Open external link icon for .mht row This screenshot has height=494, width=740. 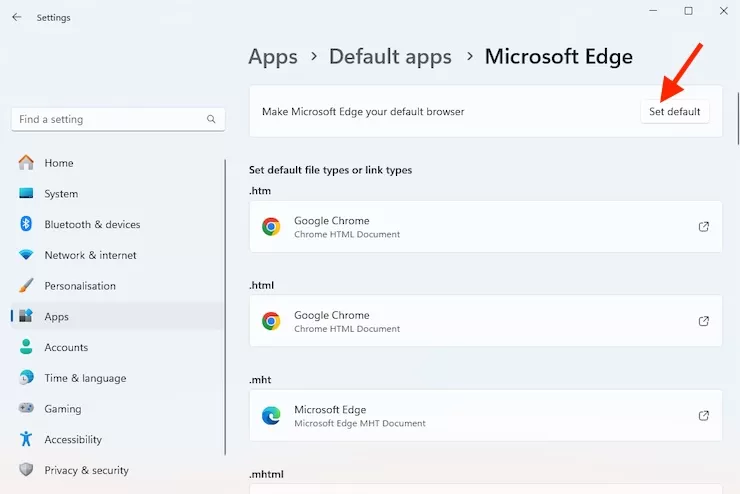[704, 415]
